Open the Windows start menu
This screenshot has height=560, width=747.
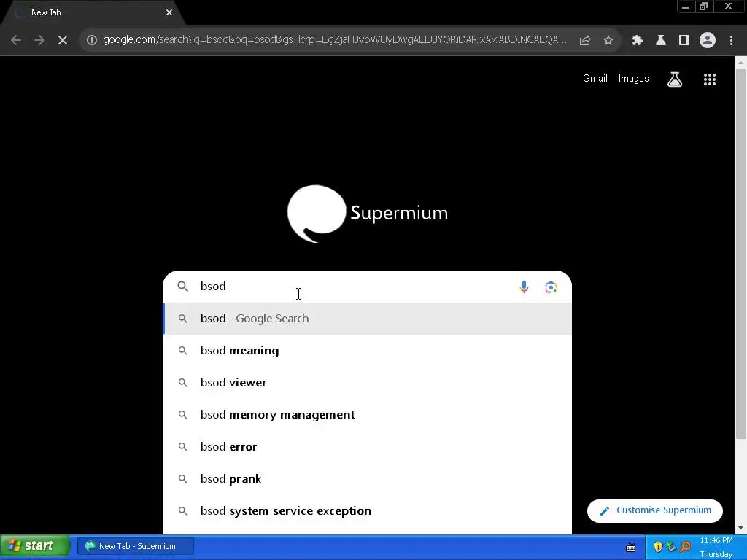pyautogui.click(x=35, y=545)
